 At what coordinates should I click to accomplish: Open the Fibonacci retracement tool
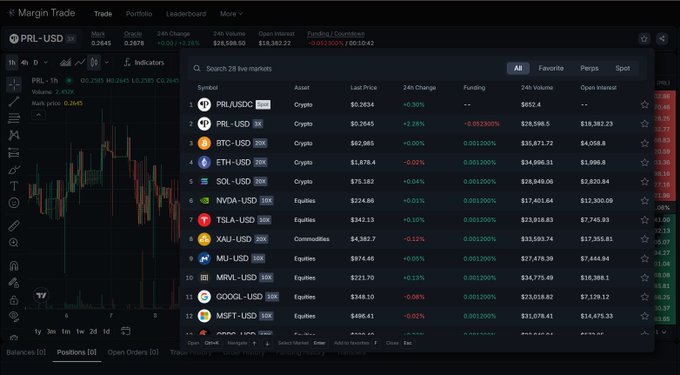(x=14, y=118)
